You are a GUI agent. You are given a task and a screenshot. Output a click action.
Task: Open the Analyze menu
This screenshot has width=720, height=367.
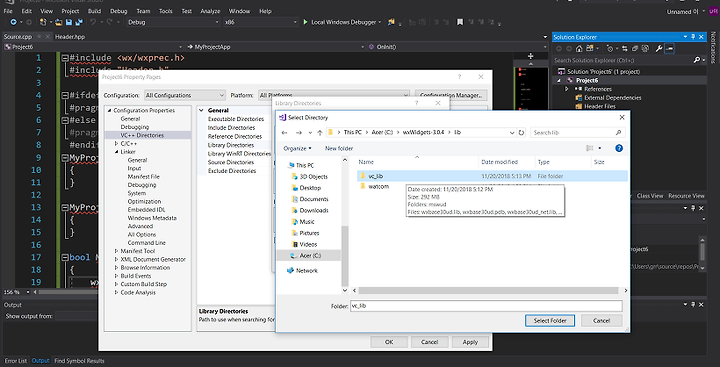click(210, 11)
